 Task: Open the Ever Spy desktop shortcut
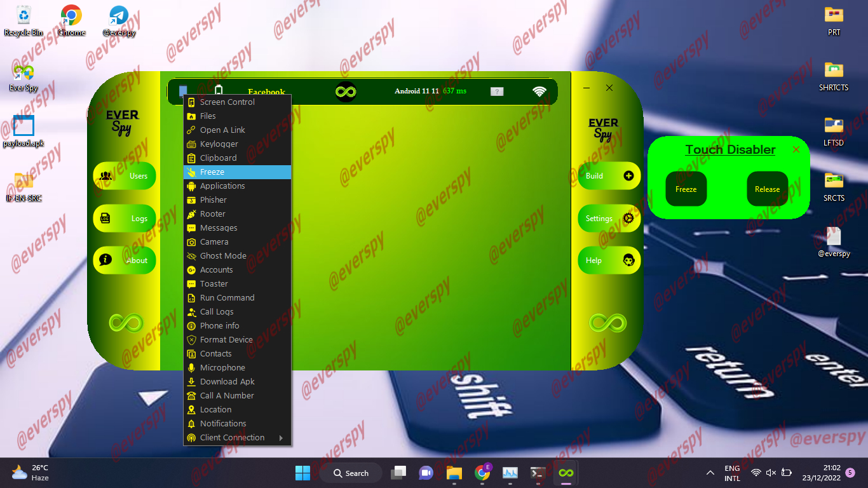tap(24, 78)
